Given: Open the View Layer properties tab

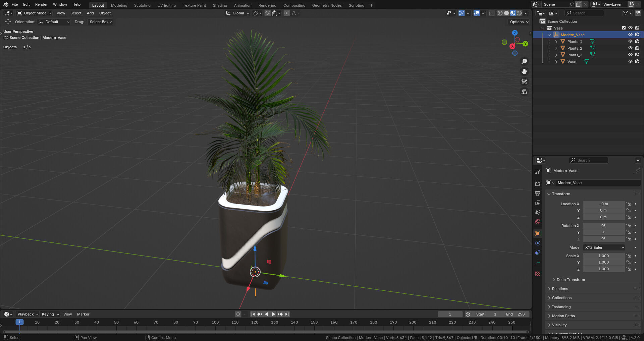Looking at the screenshot, I should click(x=538, y=203).
